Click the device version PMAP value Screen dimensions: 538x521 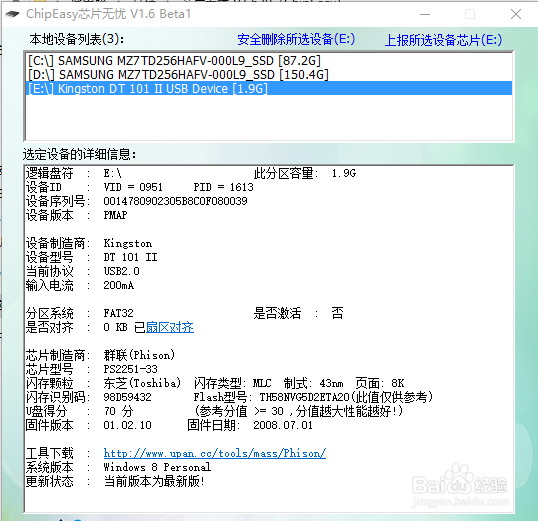pos(115,215)
